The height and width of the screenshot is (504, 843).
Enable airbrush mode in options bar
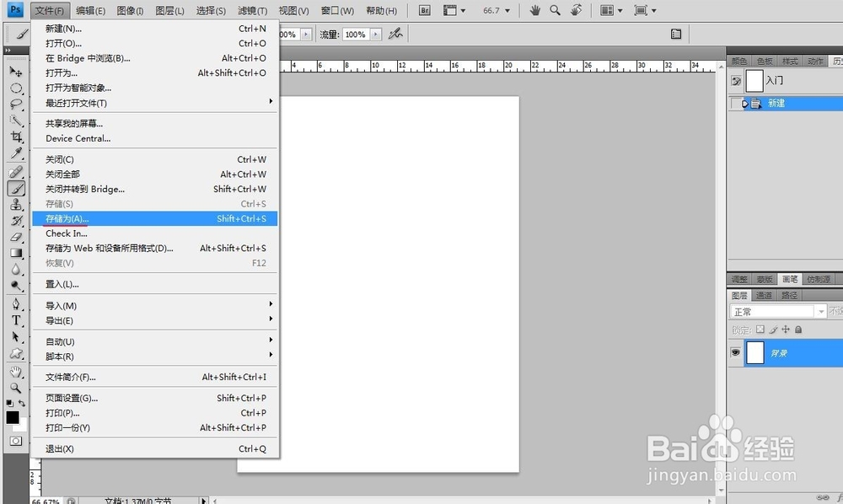point(395,34)
